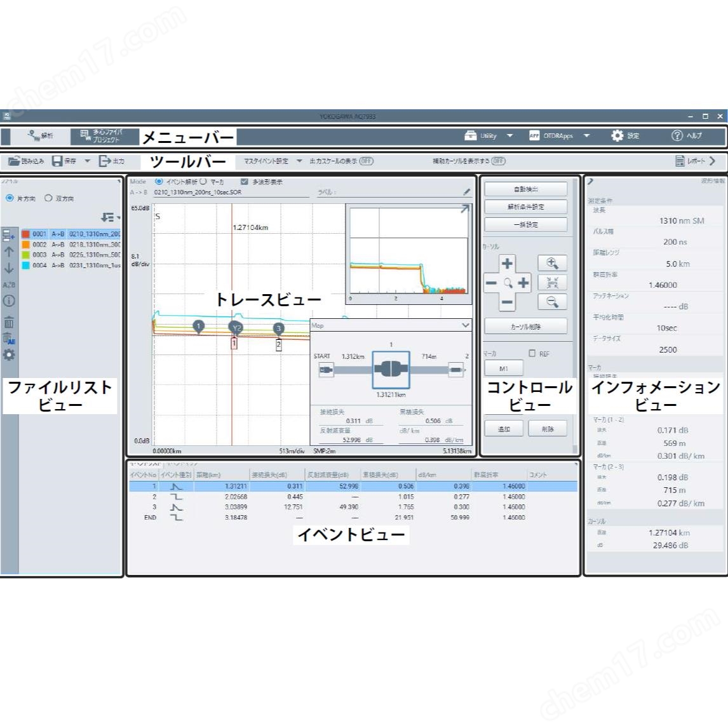
Task: Click the カーソル削除 button
Action: pyautogui.click(x=525, y=327)
